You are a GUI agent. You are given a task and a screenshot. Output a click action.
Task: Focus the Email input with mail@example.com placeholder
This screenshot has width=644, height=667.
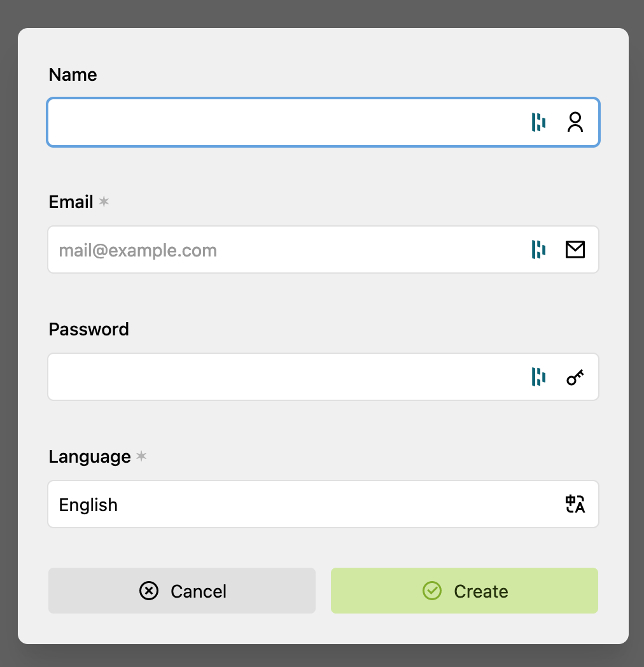pyautogui.click(x=286, y=249)
